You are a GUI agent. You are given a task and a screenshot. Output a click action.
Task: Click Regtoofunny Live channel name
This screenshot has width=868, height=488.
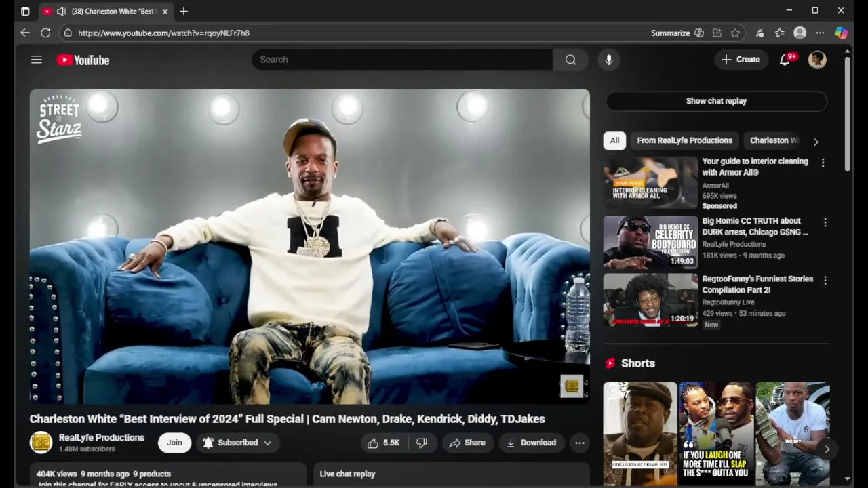(728, 302)
